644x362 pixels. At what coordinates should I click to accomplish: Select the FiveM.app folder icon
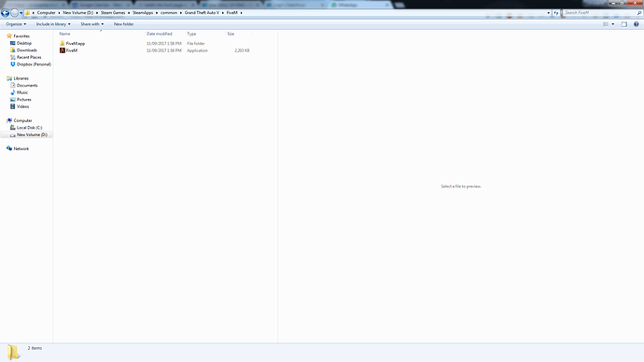pyautogui.click(x=62, y=44)
